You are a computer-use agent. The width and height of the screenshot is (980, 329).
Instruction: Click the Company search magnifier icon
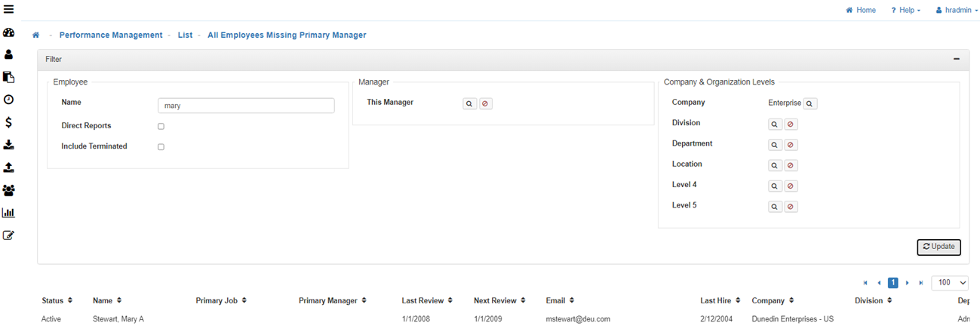pyautogui.click(x=809, y=103)
